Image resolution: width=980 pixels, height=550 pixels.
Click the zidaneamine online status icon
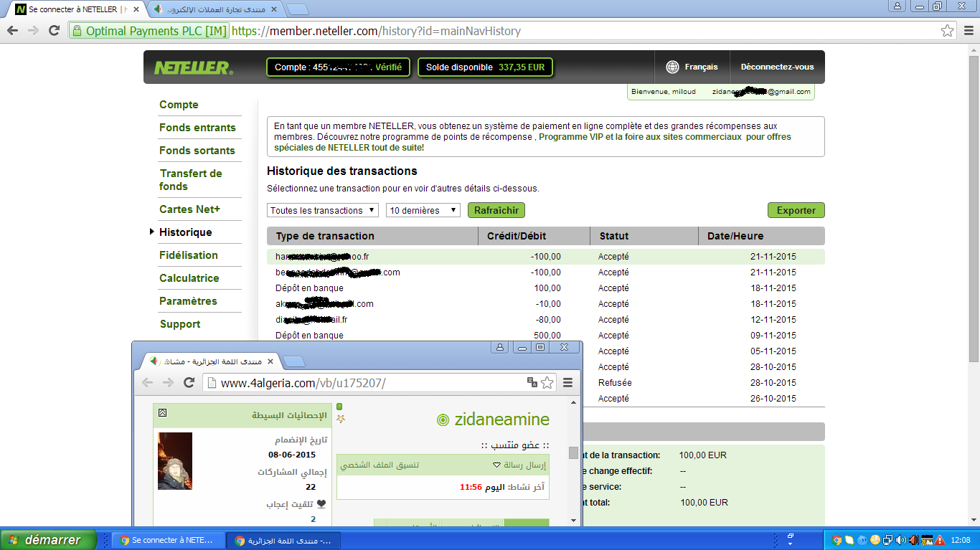coord(443,420)
